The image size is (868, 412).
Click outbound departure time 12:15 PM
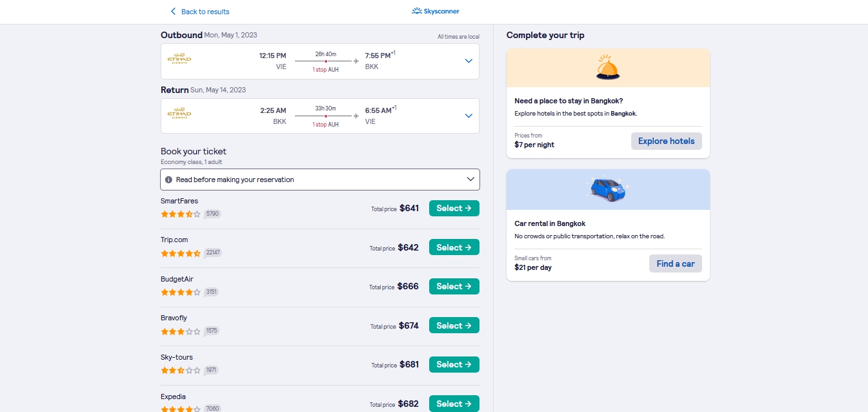click(273, 56)
